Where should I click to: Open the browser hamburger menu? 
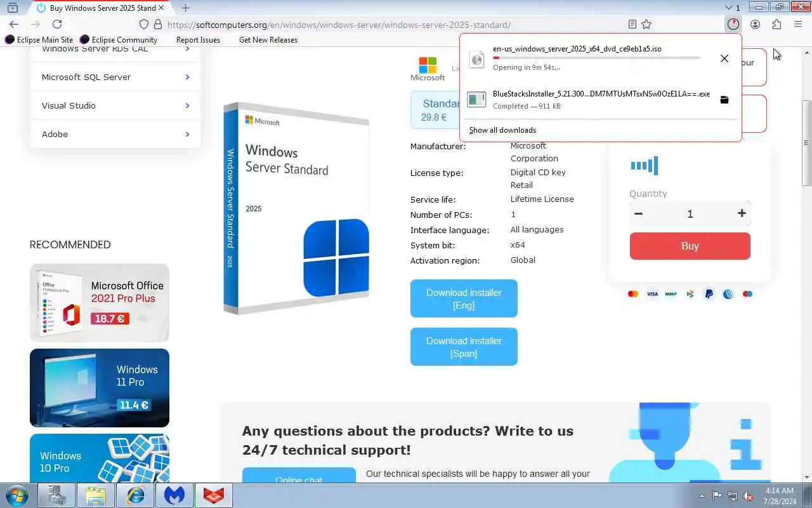tap(798, 24)
